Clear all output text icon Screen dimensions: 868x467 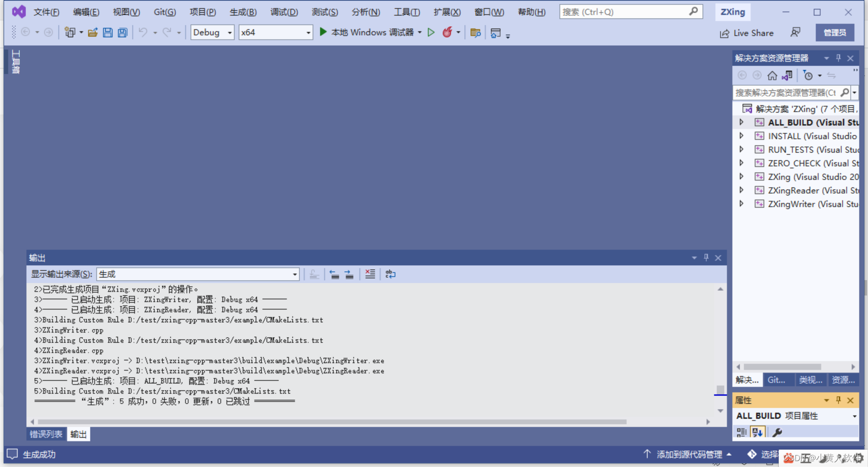[x=370, y=274]
